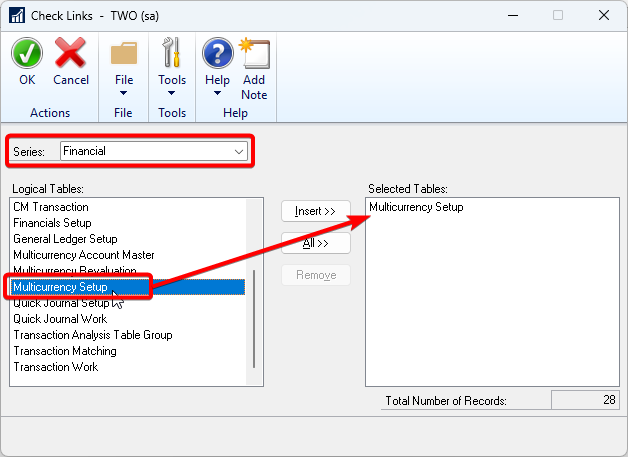628x457 pixels.
Task: Select General Ledger Setup table
Action: [65, 239]
